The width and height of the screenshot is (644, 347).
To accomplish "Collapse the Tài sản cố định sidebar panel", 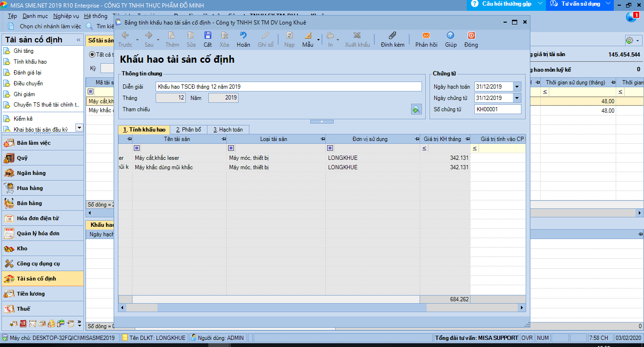I will 78,40.
